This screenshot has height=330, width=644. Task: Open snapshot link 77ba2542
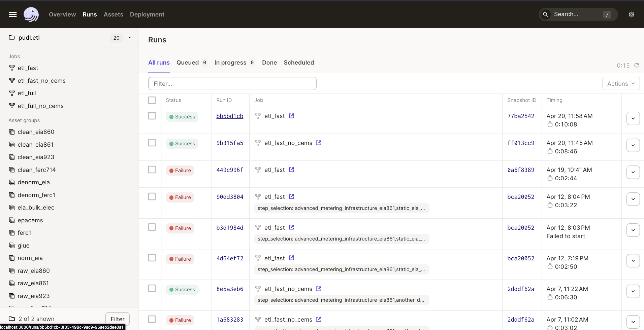click(x=521, y=116)
